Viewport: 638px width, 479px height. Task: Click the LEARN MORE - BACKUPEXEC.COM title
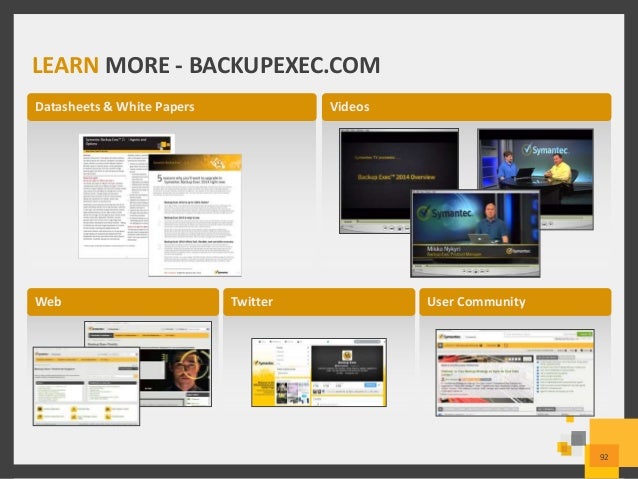(206, 65)
